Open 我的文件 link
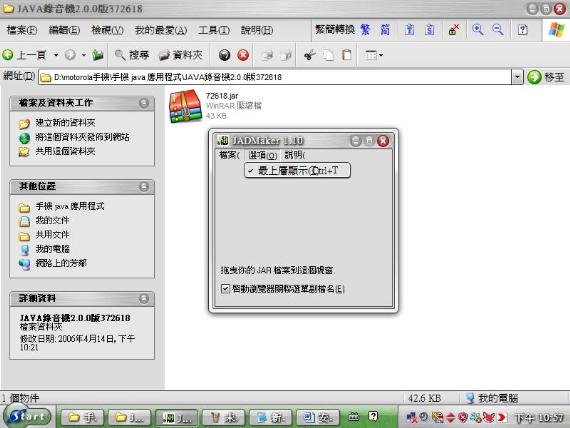 point(52,220)
